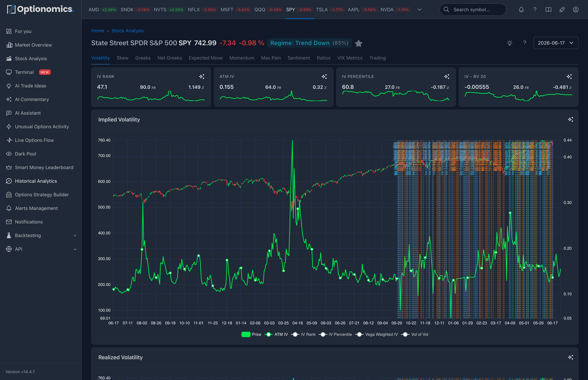Open Dark Pool page
The image size is (588, 380).
[x=41, y=154]
